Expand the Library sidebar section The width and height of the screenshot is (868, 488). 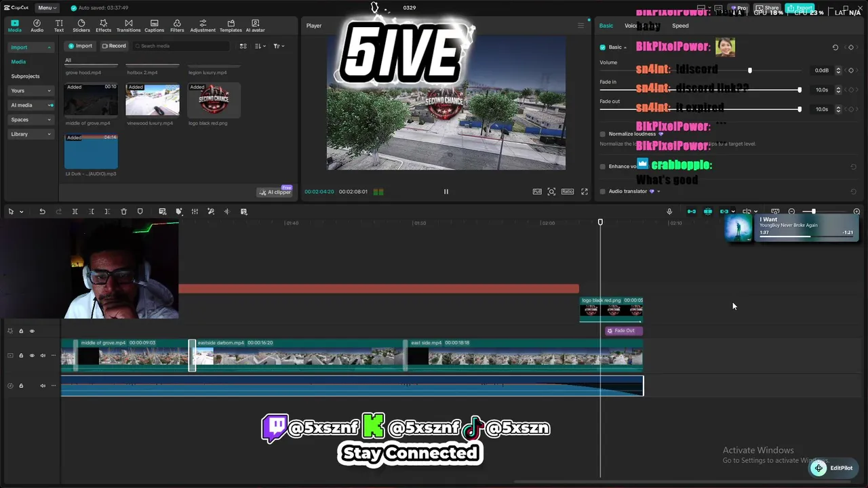[x=31, y=134]
